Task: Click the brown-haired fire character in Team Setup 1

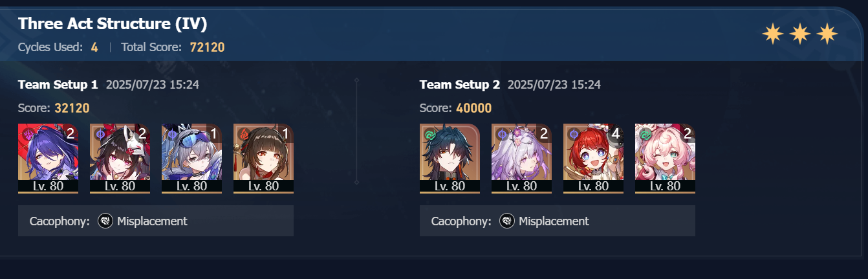Action: coord(263,159)
